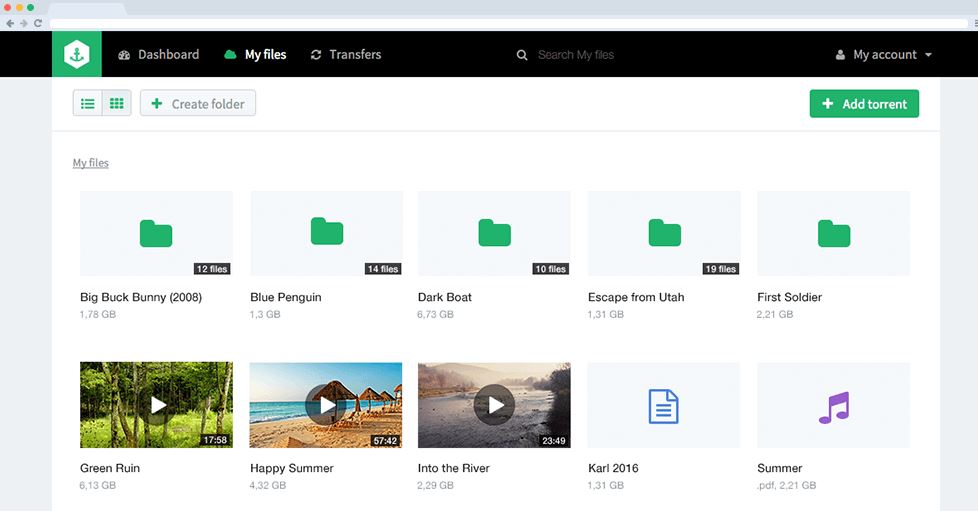Image resolution: width=978 pixels, height=511 pixels.
Task: Click the browser address bar
Action: coord(508,23)
